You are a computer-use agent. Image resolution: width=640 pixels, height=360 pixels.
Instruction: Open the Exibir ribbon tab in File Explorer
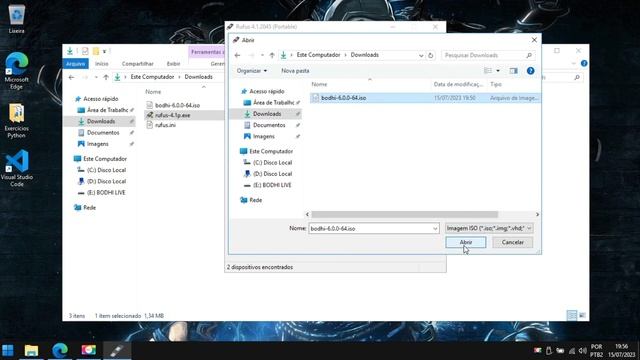pos(173,64)
